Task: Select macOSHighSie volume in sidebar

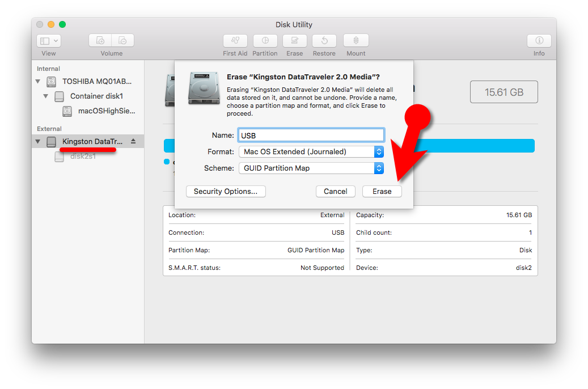Action: click(x=107, y=111)
